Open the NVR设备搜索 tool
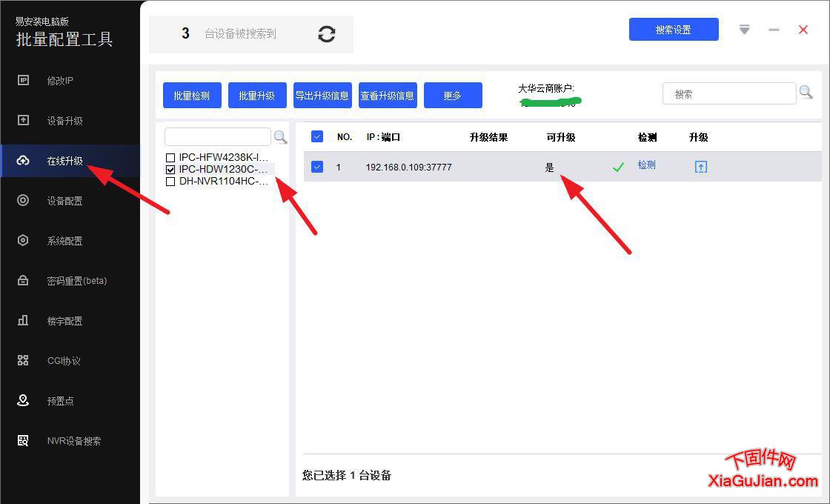Viewport: 830px width, 504px height. pos(70,440)
